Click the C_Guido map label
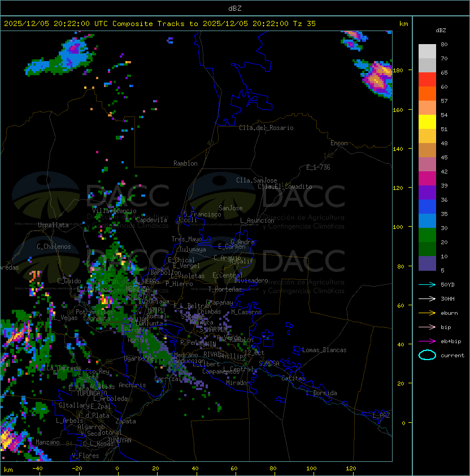The image size is (470, 476). 69,281
